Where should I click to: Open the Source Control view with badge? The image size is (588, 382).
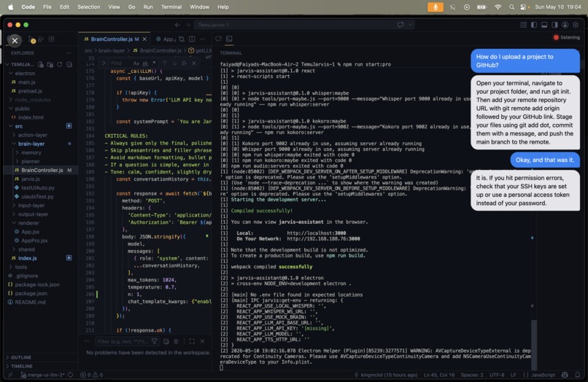pos(32,39)
